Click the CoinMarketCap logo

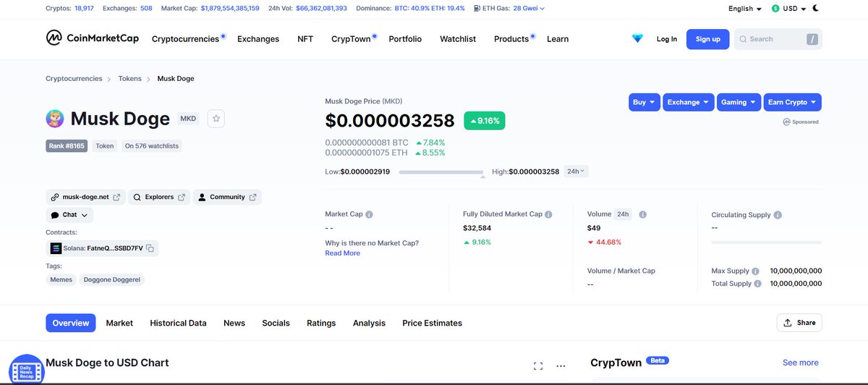click(x=92, y=38)
